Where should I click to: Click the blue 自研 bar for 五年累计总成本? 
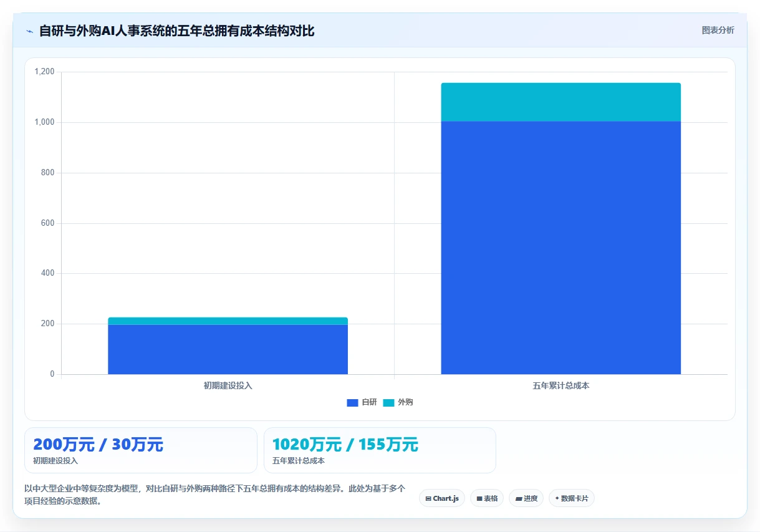coord(560,248)
